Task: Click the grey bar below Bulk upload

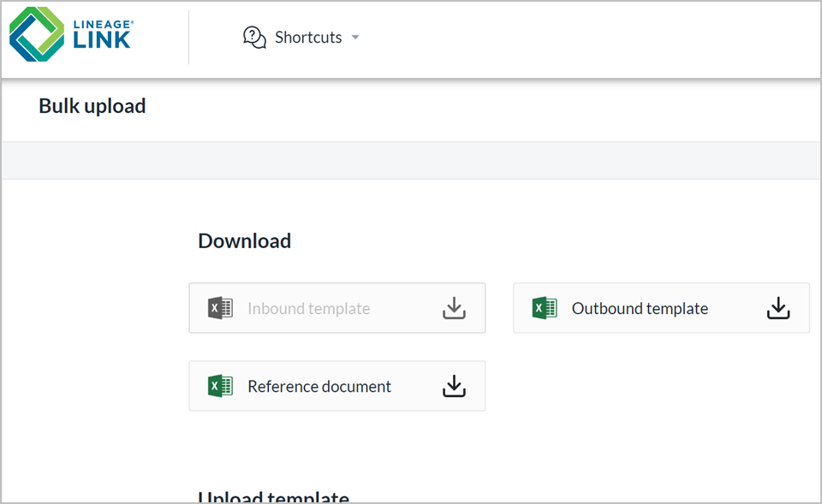Action: click(x=411, y=160)
